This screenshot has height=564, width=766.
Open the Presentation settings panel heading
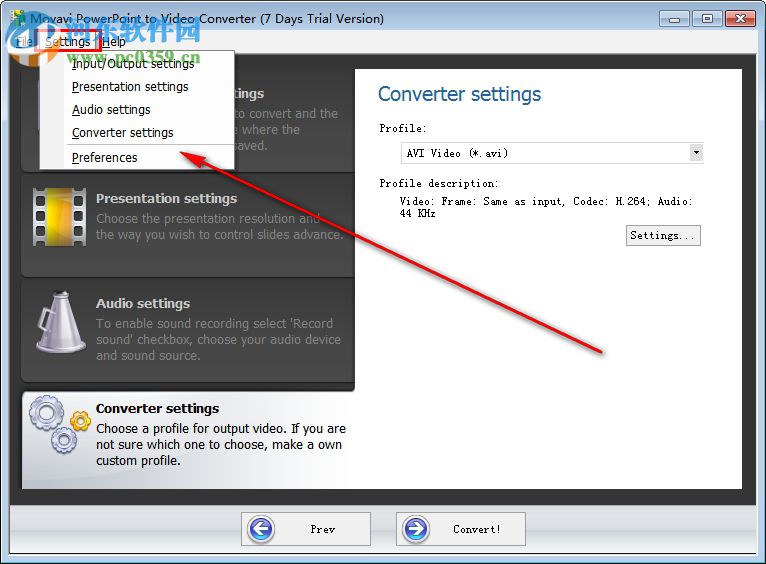[x=166, y=199]
